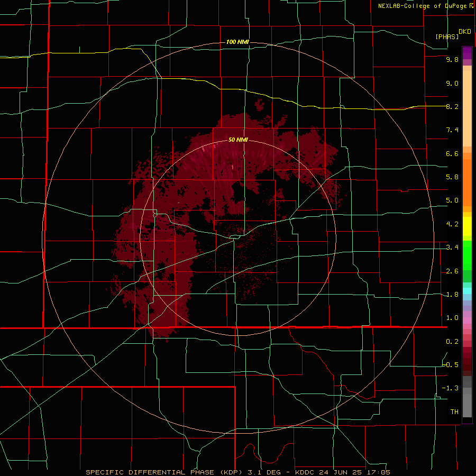The image size is (476, 476).
Task: Click the 24 JUN 25 date text
Action: point(341,472)
